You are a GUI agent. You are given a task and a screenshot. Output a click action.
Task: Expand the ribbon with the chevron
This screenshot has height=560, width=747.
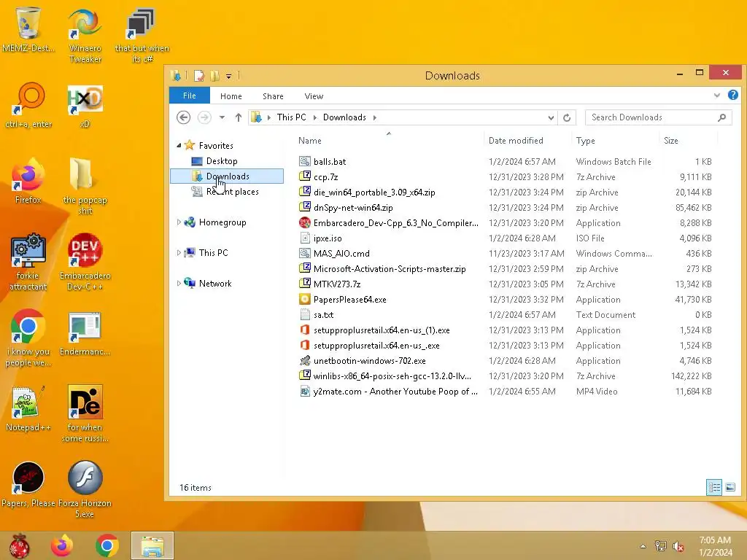(x=716, y=96)
